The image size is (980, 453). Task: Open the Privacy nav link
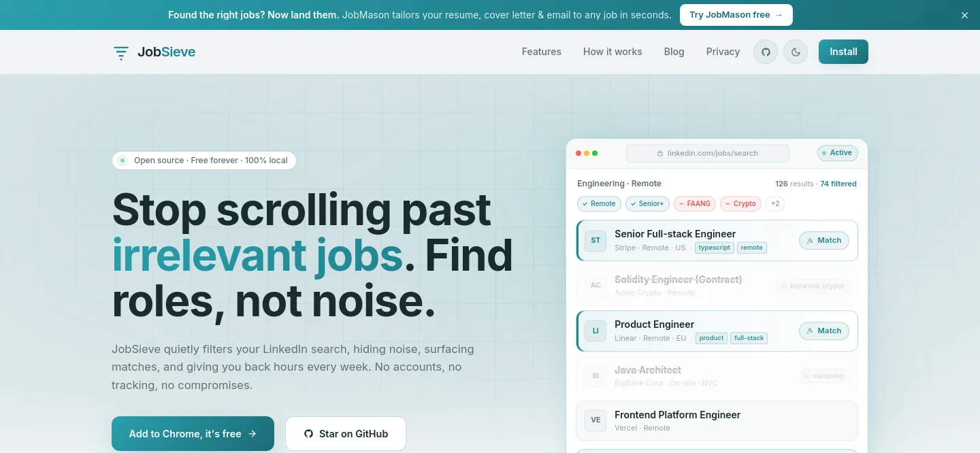click(x=723, y=52)
